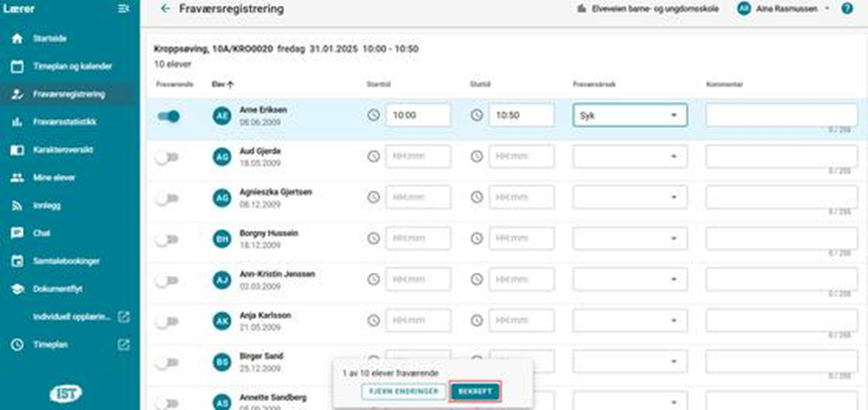Image resolution: width=868 pixels, height=410 pixels.
Task: Expand the absence reason dropdown for Aud Gjerde
Action: (630, 157)
